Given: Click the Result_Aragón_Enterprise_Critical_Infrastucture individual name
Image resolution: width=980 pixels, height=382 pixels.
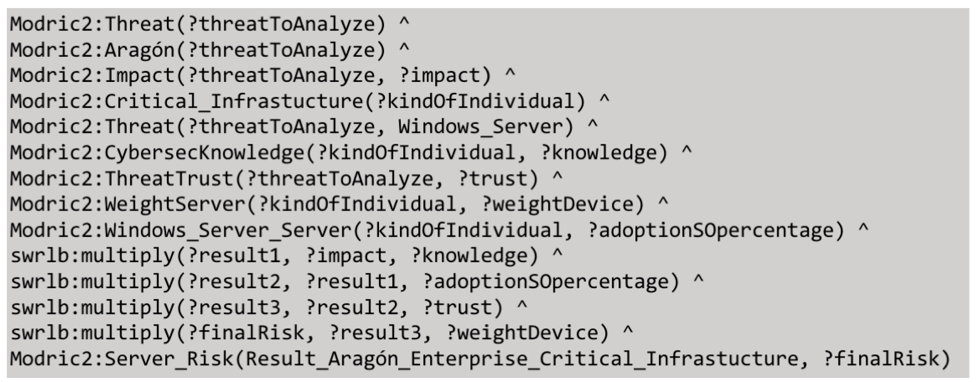Looking at the screenshot, I should click(x=521, y=359).
